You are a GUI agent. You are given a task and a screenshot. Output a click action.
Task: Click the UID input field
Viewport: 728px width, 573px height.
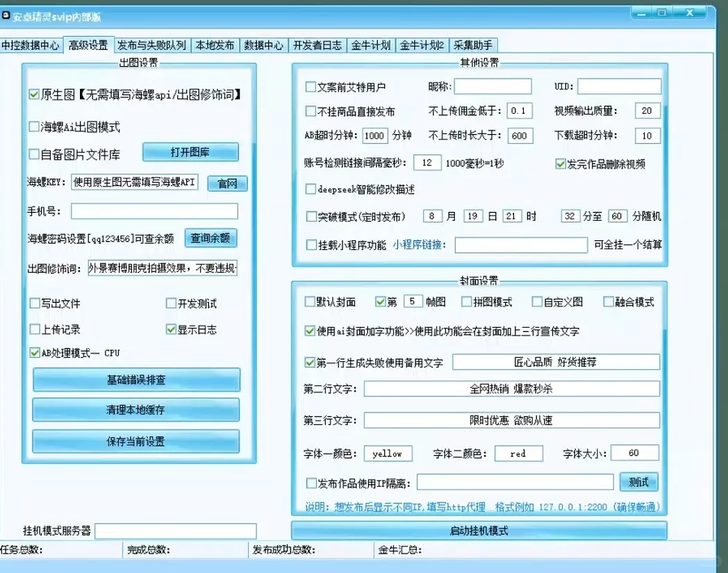coord(620,86)
